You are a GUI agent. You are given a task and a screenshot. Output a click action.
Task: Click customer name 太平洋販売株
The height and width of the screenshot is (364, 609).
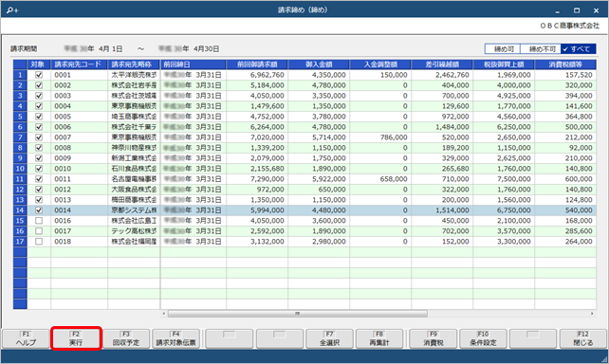click(134, 75)
